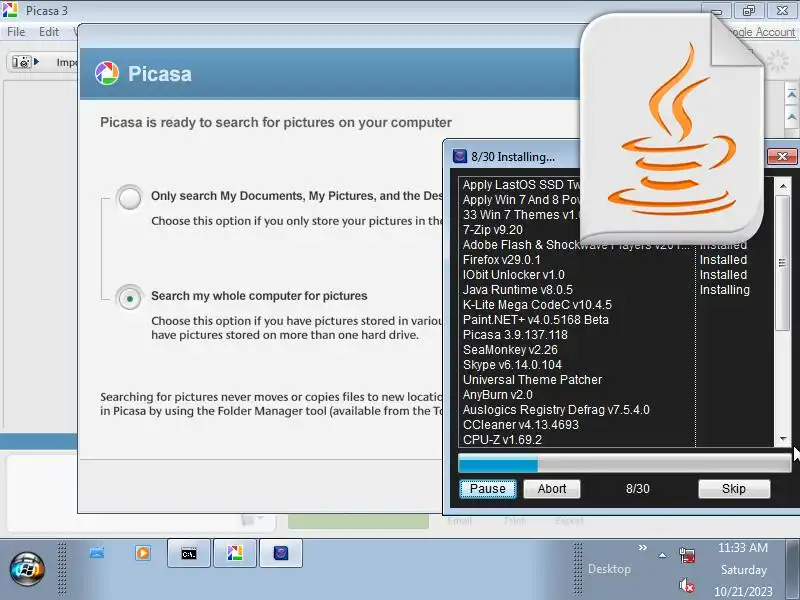Abort the installation
Image resolution: width=800 pixels, height=600 pixels.
tap(552, 489)
